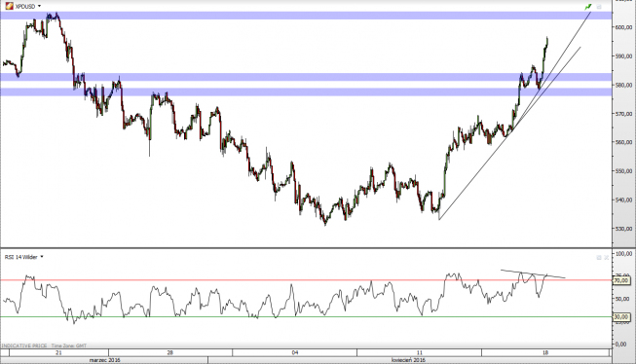Select the top resistance zone band near 605
This screenshot has width=636, height=364.
[x=306, y=16]
